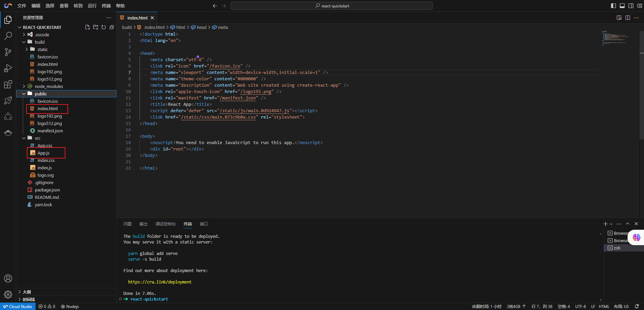Toggle the bottom panel visibility
Image resolution: width=644 pixels, height=310 pixels.
coord(622,6)
